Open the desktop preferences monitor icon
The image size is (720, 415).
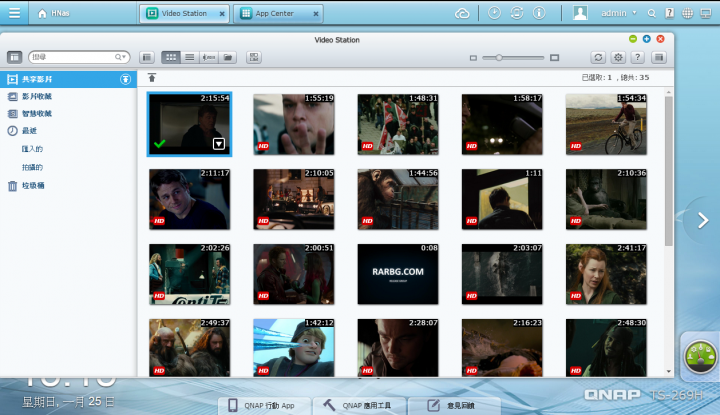point(706,13)
